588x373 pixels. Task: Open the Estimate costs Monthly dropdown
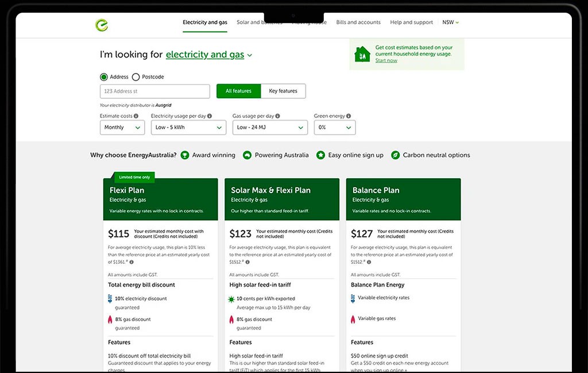pos(122,127)
